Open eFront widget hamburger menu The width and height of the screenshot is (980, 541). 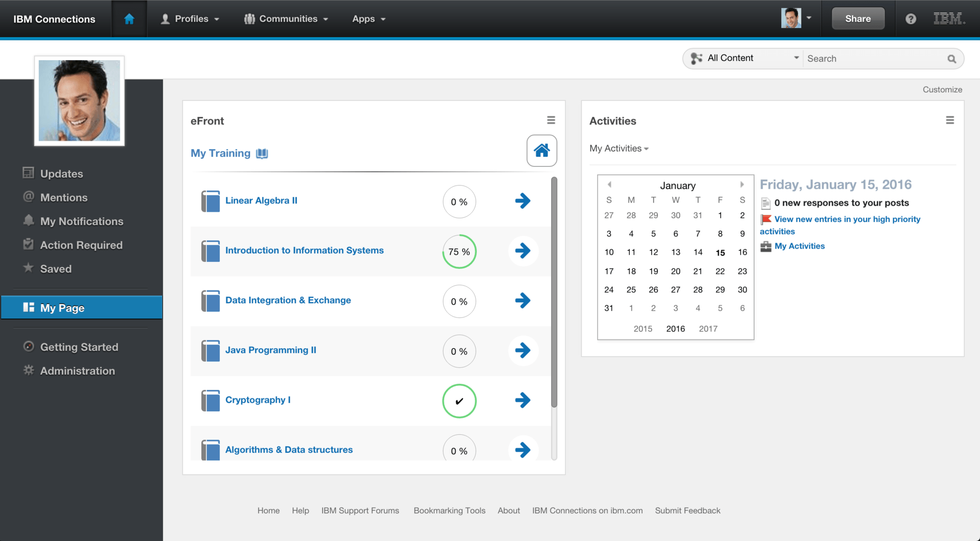click(x=551, y=120)
